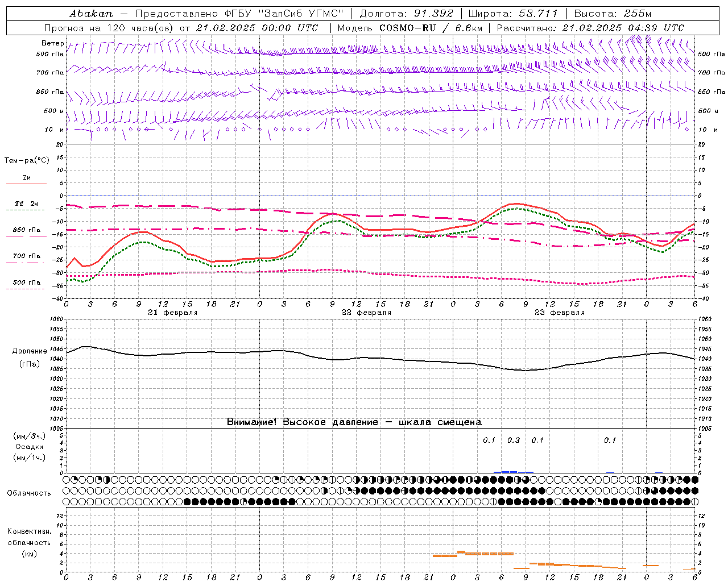Click the latitude value Широта: 53.711
The image size is (728, 582).
point(513,13)
